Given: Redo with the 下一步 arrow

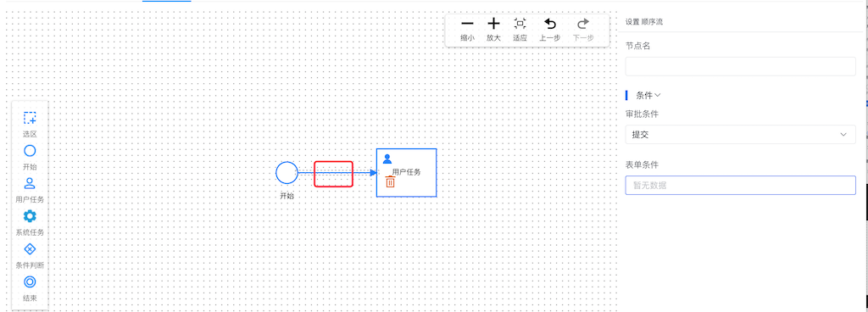Looking at the screenshot, I should [x=583, y=24].
